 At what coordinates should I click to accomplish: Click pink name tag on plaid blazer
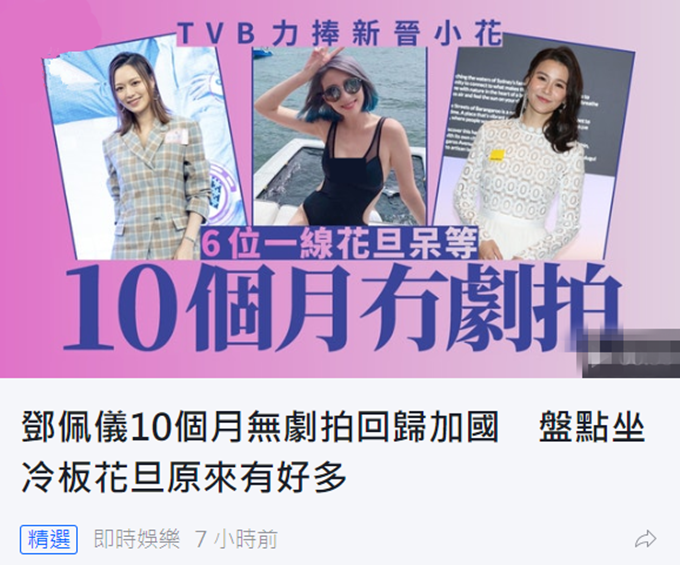(x=175, y=137)
